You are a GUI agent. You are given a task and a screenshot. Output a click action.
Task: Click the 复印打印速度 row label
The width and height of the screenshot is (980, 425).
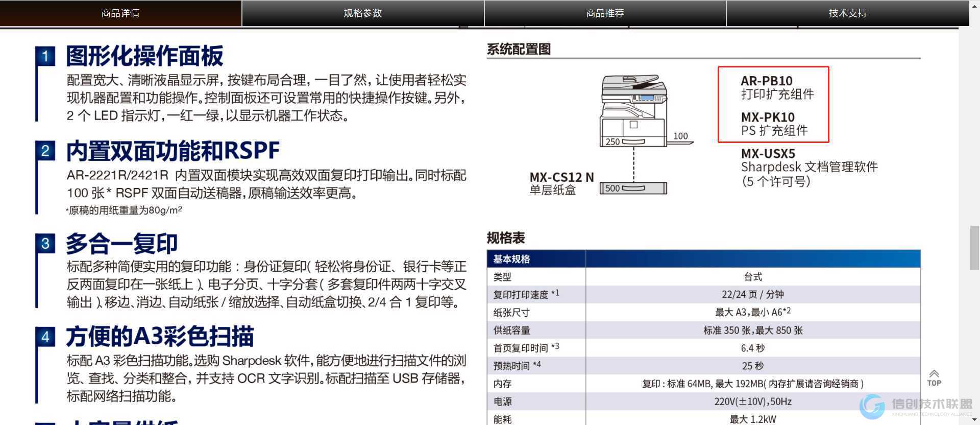pos(526,294)
